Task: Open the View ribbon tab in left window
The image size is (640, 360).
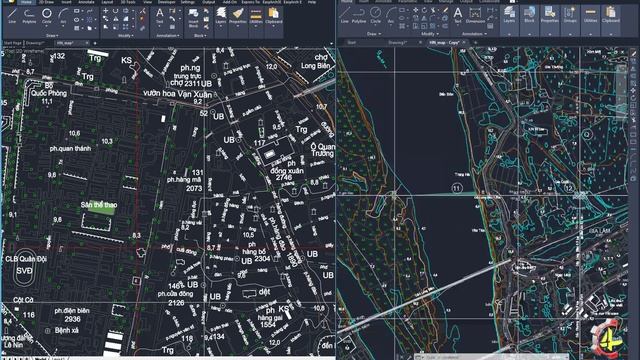Action: (x=147, y=2)
